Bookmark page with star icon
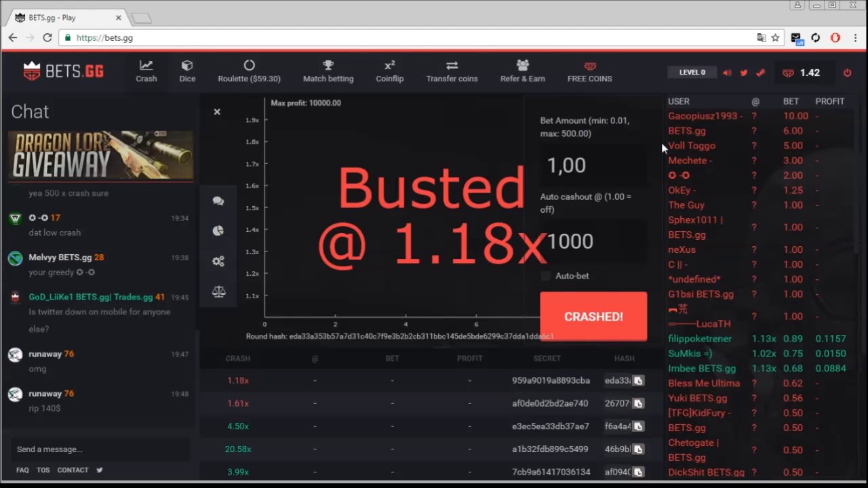Viewport: 868px width, 488px height. tap(775, 38)
